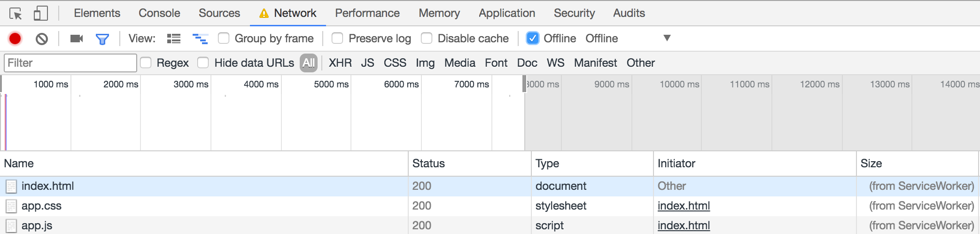Clear the network log
Screen dimensions: 980x234
click(x=42, y=39)
